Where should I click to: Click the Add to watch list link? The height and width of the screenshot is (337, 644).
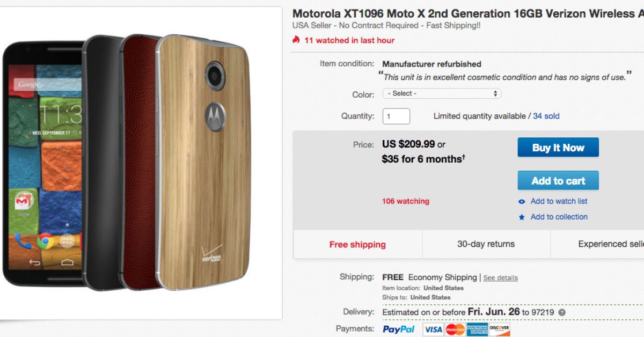tap(559, 201)
